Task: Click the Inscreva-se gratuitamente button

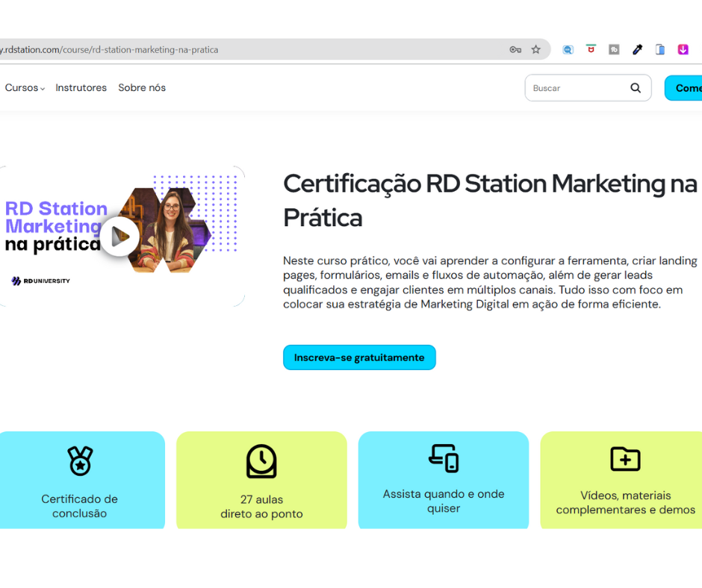Action: pos(359,357)
